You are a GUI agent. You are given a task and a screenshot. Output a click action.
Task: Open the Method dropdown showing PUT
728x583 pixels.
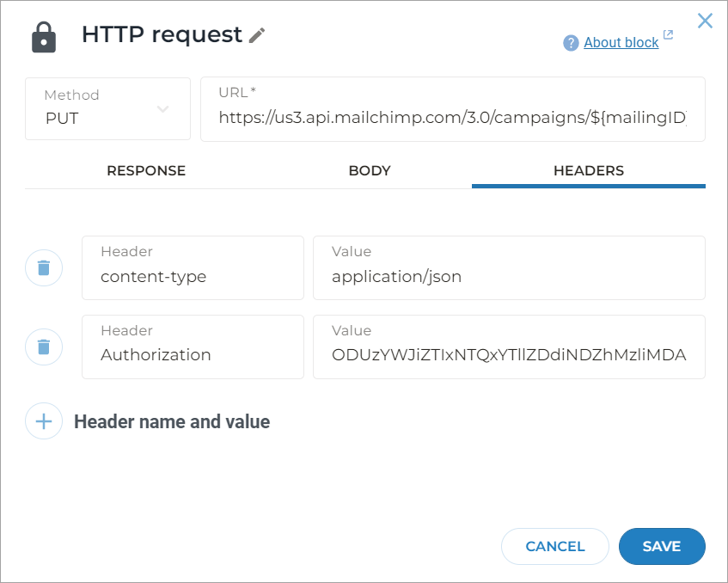click(x=107, y=108)
